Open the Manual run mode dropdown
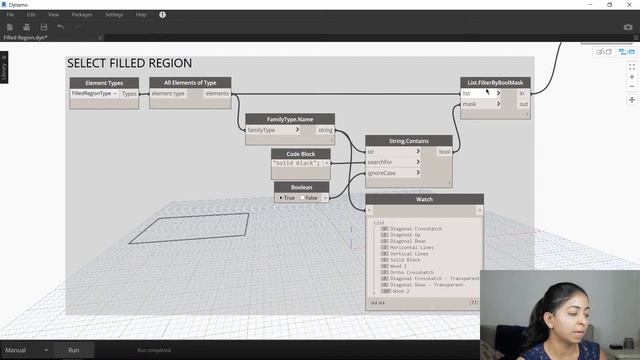 tap(26, 350)
